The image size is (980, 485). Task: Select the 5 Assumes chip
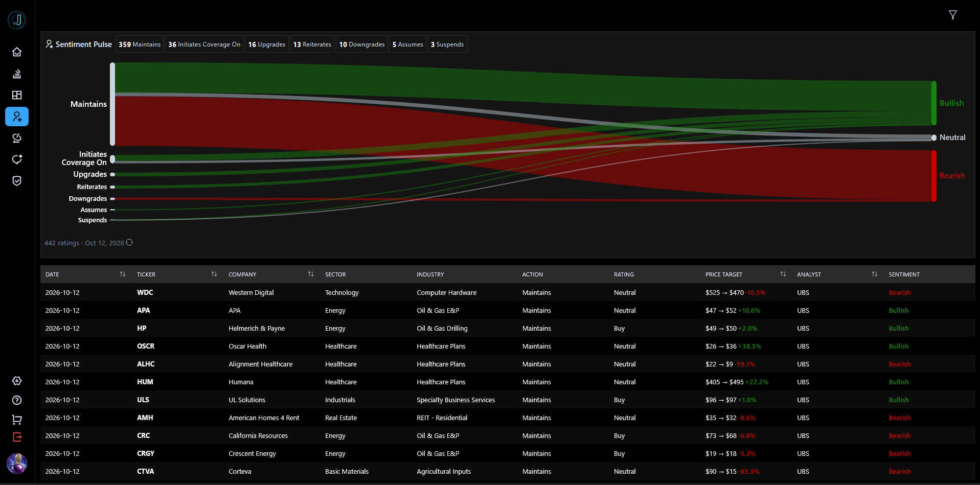408,44
